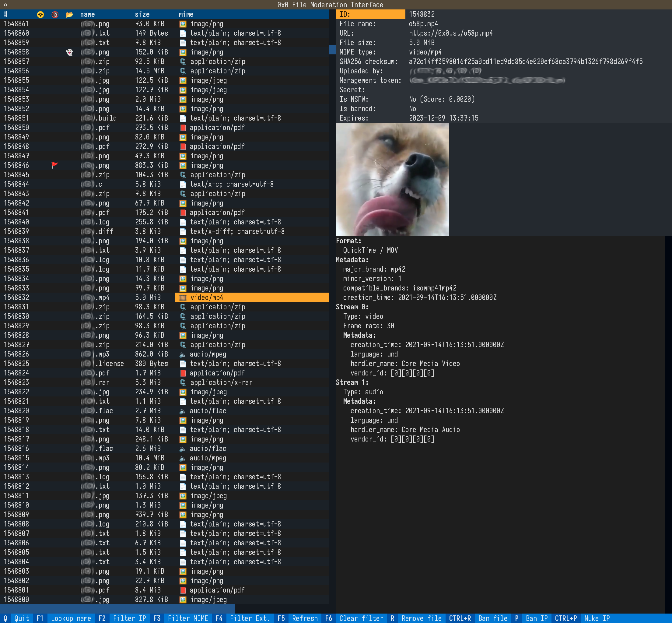The width and height of the screenshot is (672, 623).
Task: Click the biohazard column header icon
Action: click(x=40, y=15)
